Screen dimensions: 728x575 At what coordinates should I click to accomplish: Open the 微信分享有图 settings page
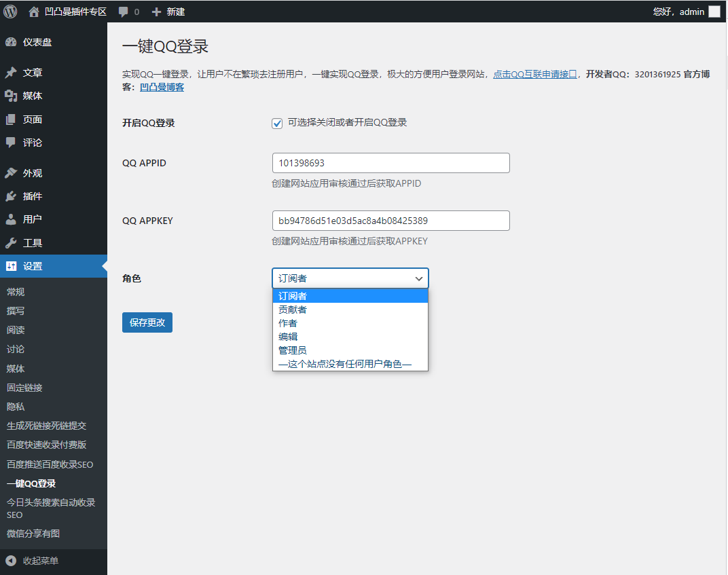click(34, 534)
